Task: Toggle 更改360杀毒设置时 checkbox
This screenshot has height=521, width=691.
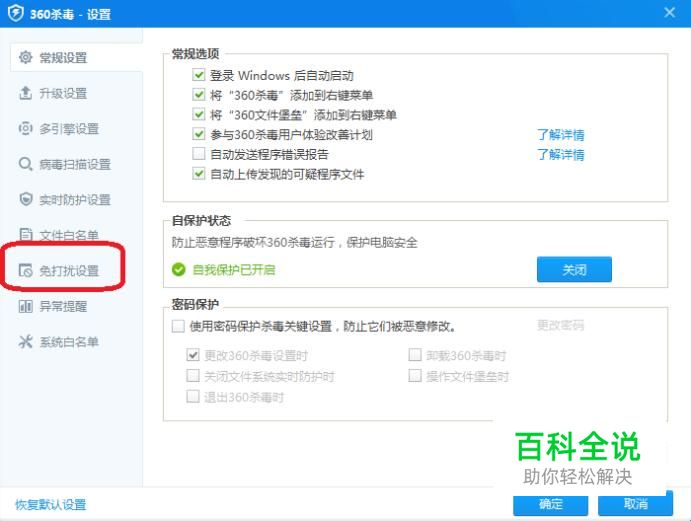Action: click(193, 355)
